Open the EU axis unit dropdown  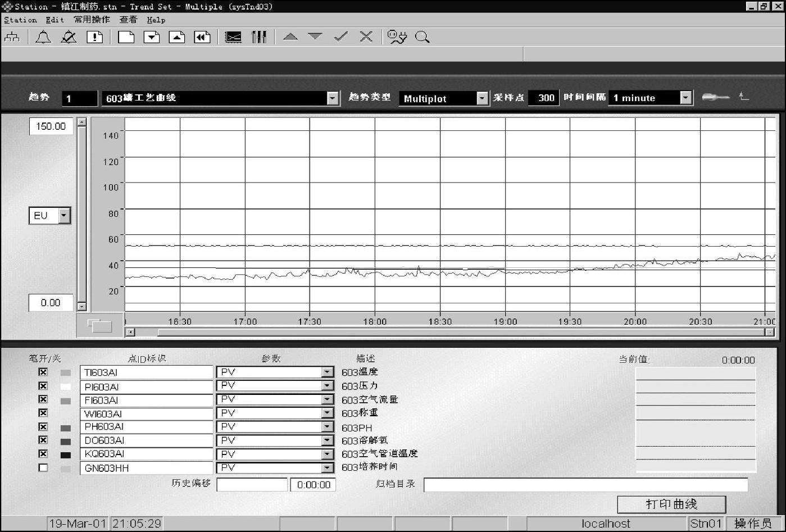64,216
